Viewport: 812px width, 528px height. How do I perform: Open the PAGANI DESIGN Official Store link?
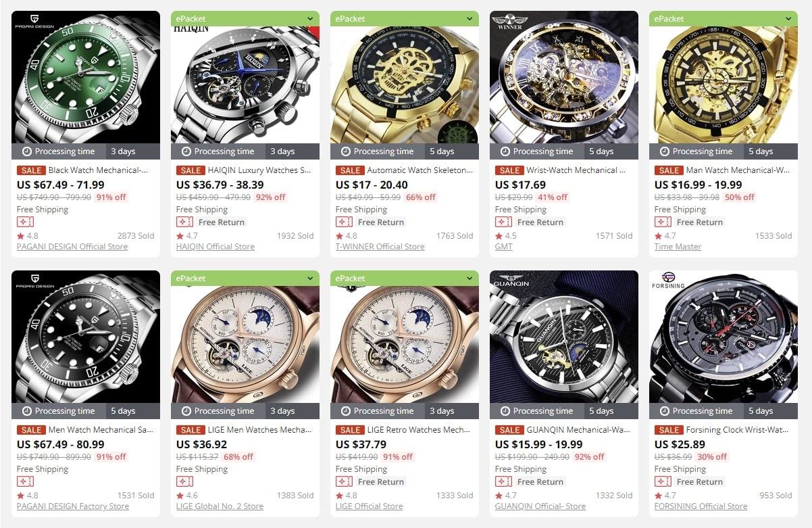tap(72, 247)
